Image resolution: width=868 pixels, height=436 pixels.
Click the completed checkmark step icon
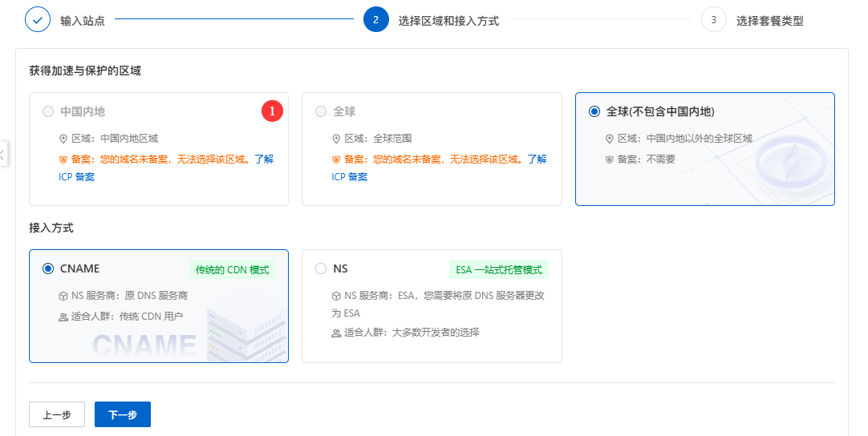38,19
